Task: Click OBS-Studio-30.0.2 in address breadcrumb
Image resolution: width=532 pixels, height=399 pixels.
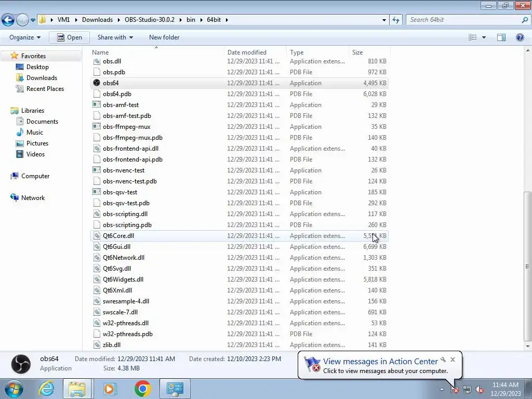Action: click(149, 20)
